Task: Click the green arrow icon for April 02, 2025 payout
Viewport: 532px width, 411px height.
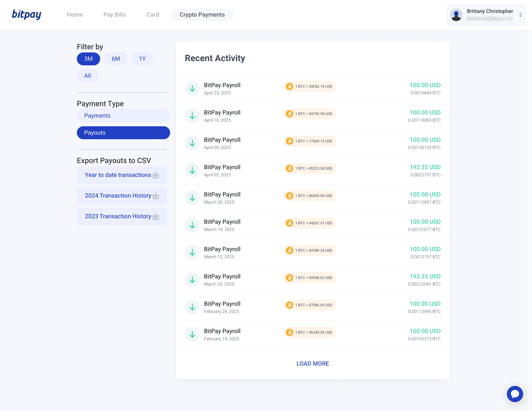Action: click(192, 170)
